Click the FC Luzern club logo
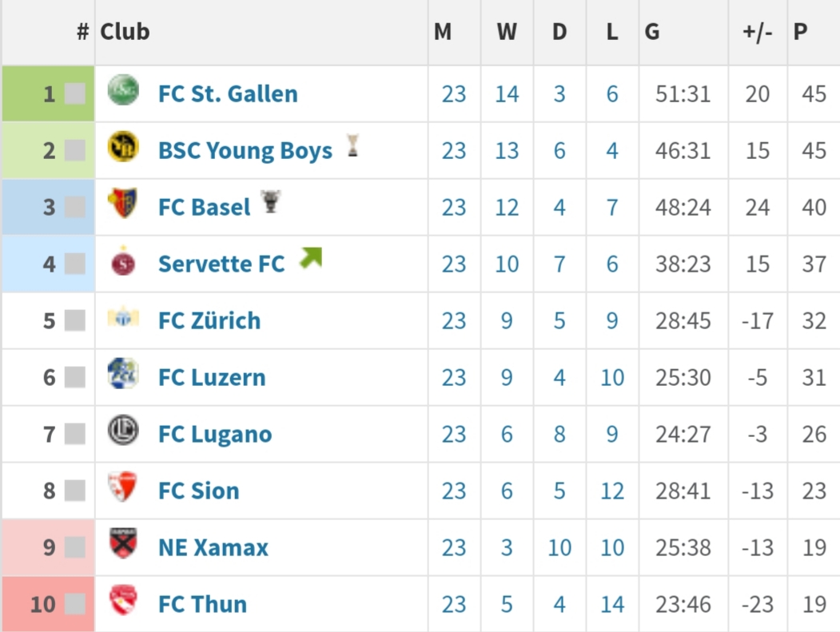Screen dimensions: 840x632 [123, 373]
